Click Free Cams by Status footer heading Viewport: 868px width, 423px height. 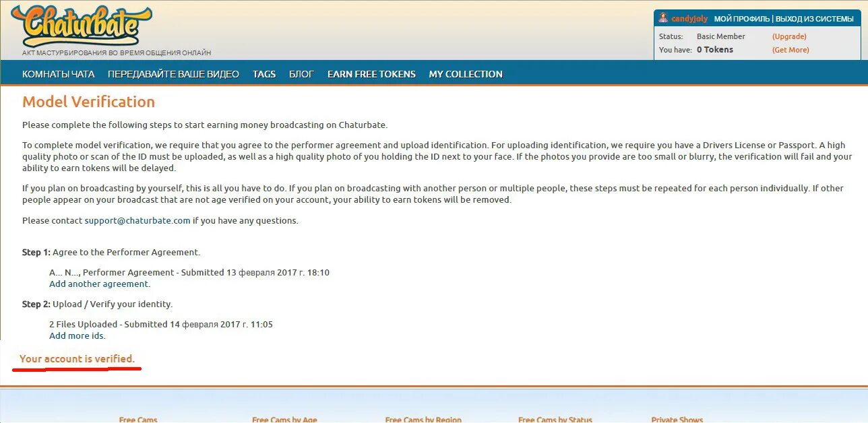pyautogui.click(x=555, y=420)
